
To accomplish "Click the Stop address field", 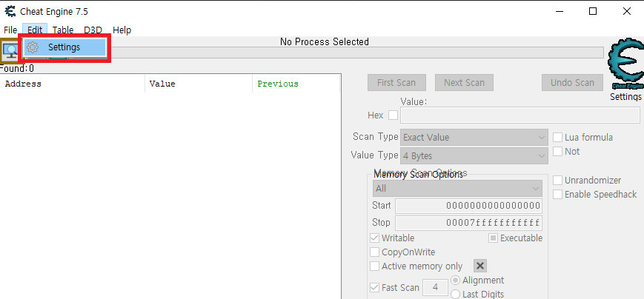I will pos(468,223).
